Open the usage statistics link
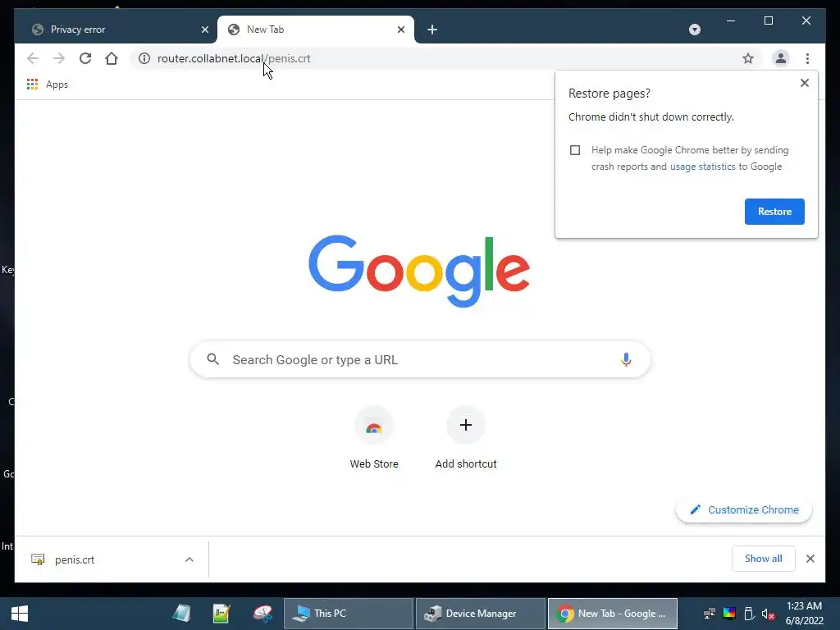The height and width of the screenshot is (630, 840). tap(702, 167)
